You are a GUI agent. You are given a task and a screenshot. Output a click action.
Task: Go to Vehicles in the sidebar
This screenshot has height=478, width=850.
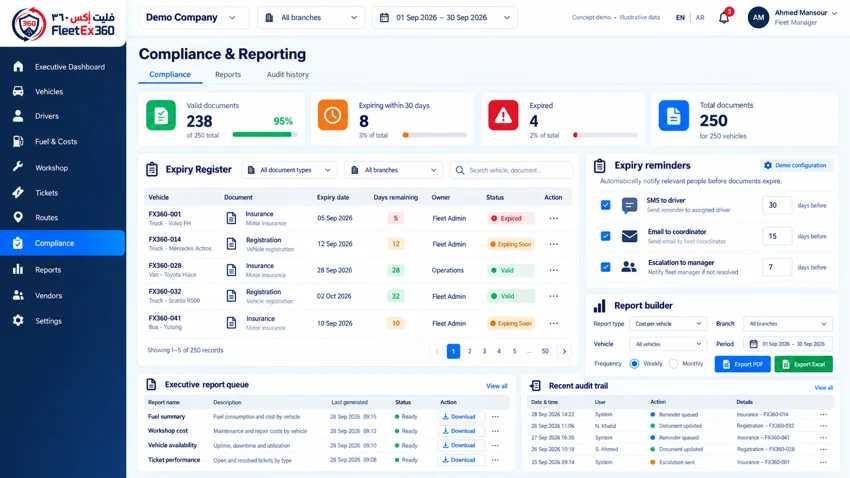click(63, 92)
